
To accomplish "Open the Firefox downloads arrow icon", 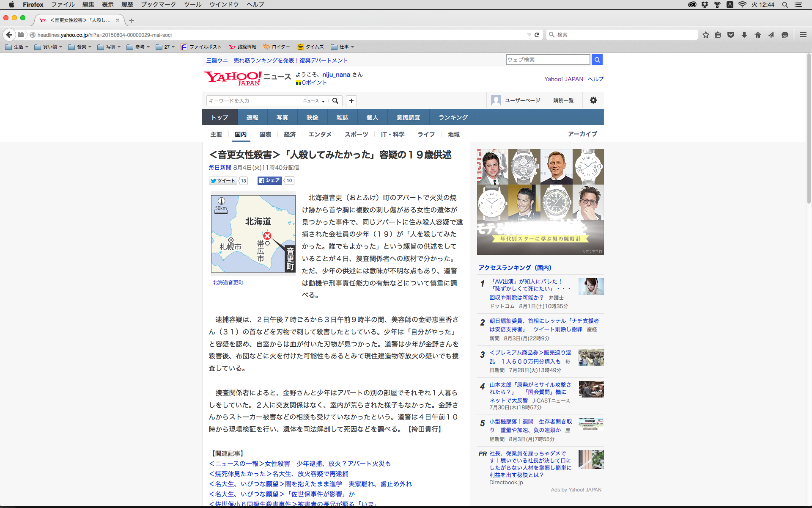I will (x=744, y=35).
